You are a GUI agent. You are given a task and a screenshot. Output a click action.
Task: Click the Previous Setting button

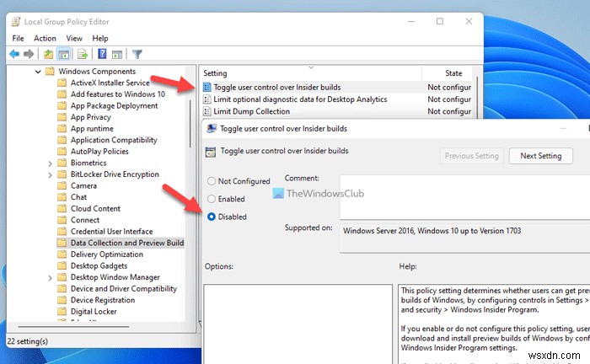pyautogui.click(x=471, y=156)
